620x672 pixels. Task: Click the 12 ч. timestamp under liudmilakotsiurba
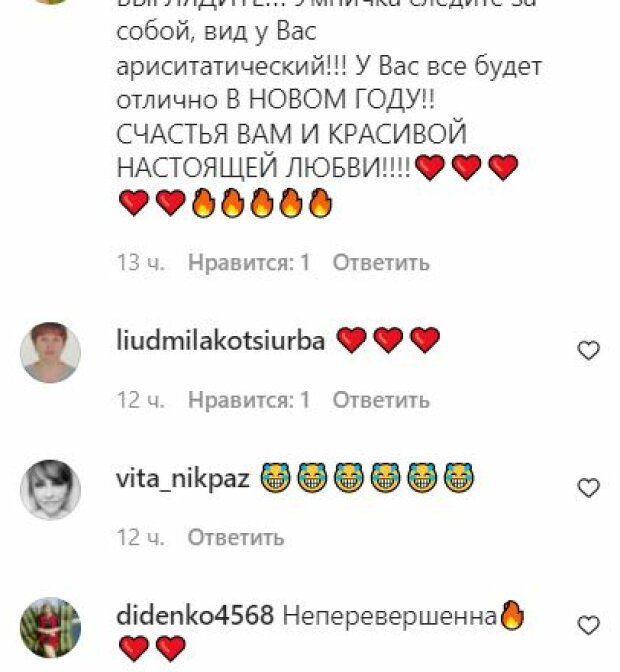pyautogui.click(x=141, y=400)
